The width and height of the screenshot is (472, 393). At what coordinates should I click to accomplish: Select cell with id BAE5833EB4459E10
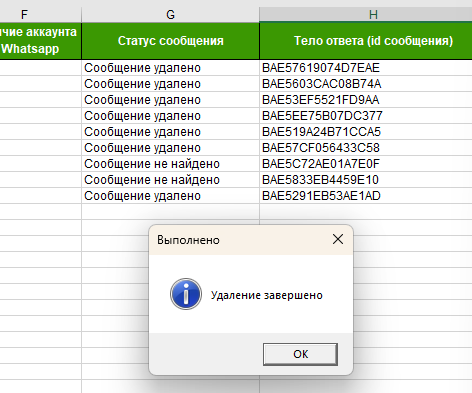pos(366,180)
